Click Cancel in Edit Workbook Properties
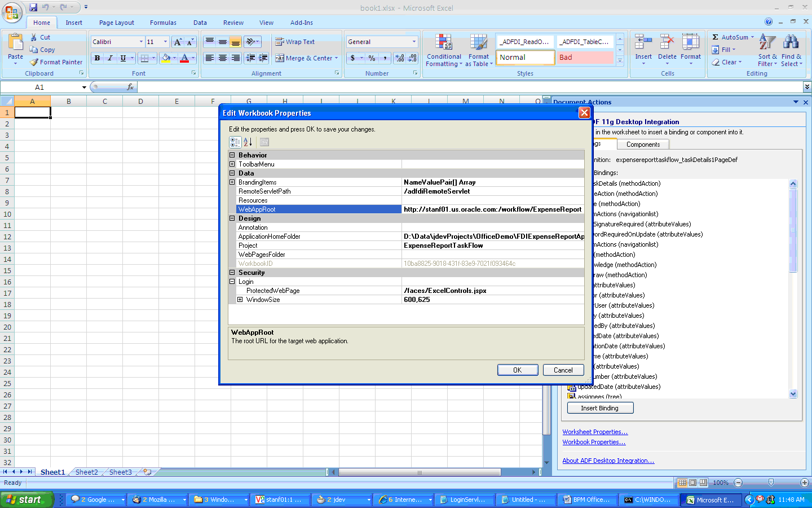The image size is (812, 508). [563, 370]
